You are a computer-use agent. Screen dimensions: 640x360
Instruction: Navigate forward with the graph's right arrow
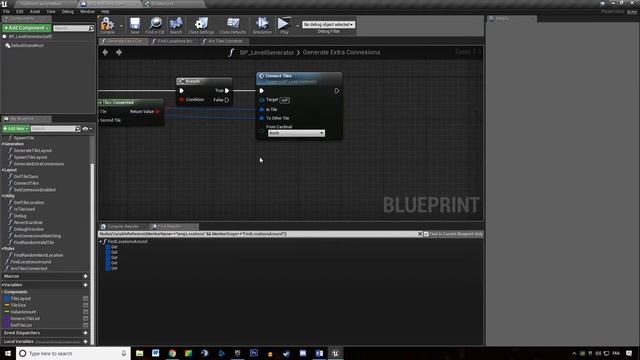click(119, 52)
